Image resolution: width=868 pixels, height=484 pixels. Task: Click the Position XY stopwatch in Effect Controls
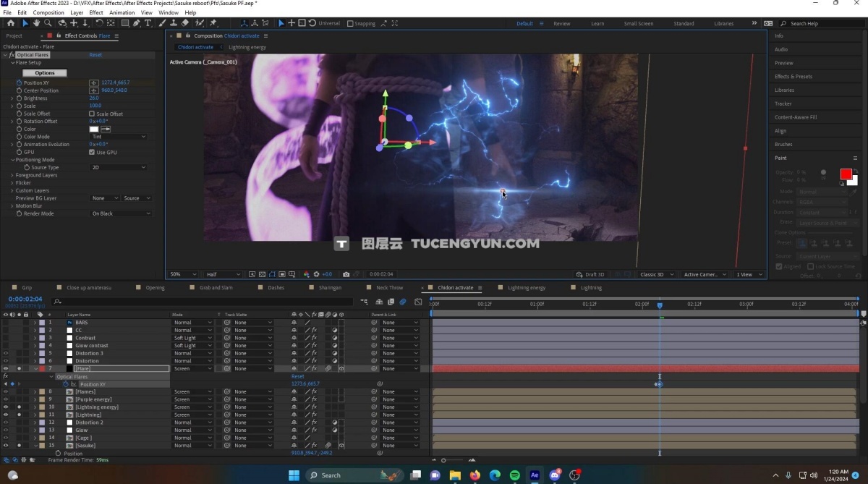[20, 82]
